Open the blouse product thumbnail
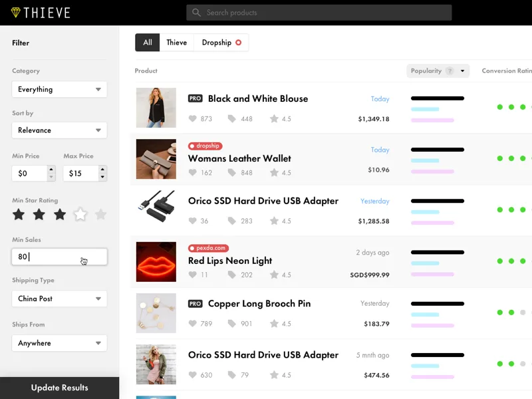Screen dimensions: 532x399 click(x=156, y=108)
